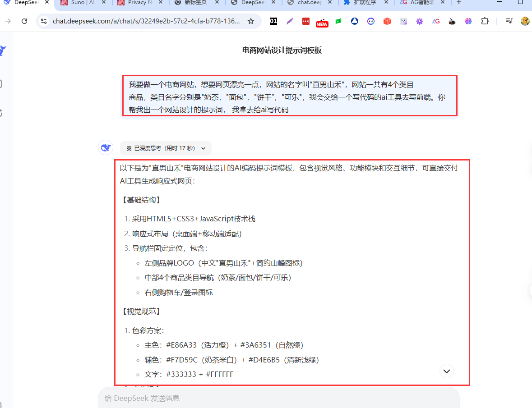This screenshot has width=532, height=408.
Task: Open the Extensions puzzle-piece menu
Action: [x=485, y=21]
